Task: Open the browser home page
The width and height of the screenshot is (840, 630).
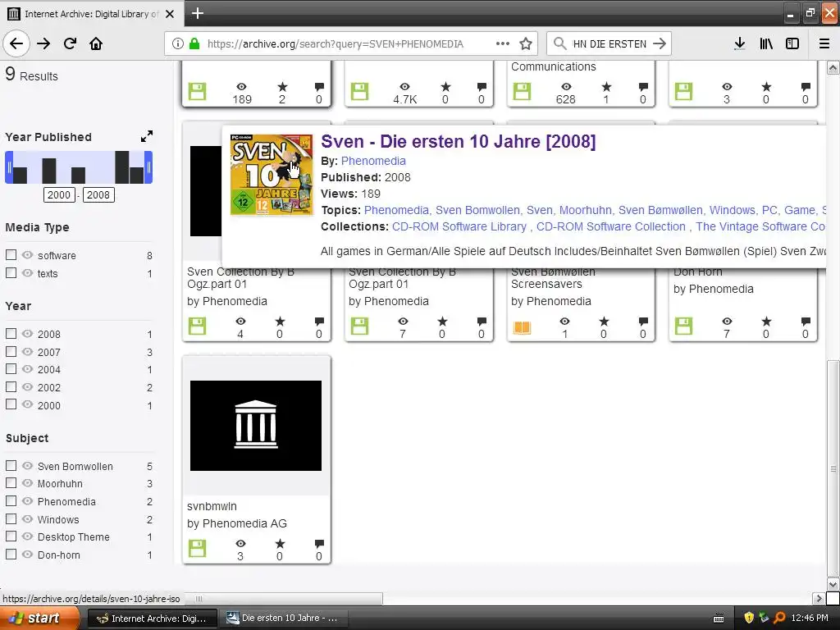Action: 96,43
